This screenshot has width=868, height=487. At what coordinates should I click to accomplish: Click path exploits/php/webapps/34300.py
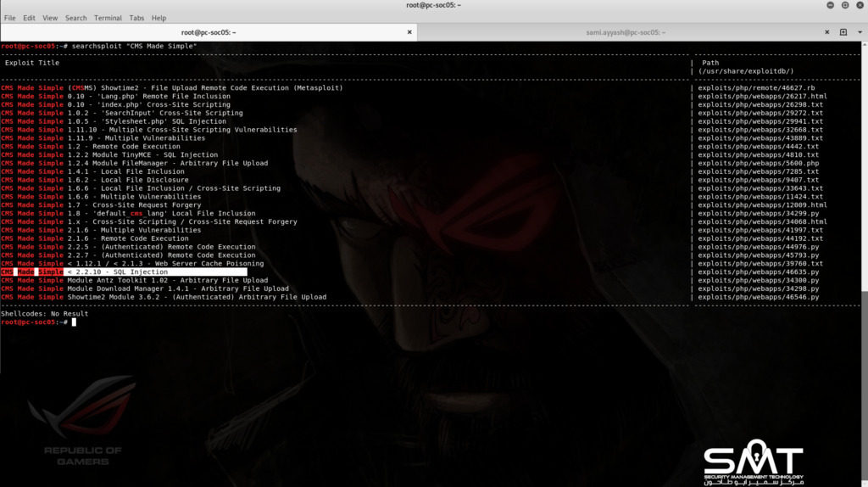point(758,280)
